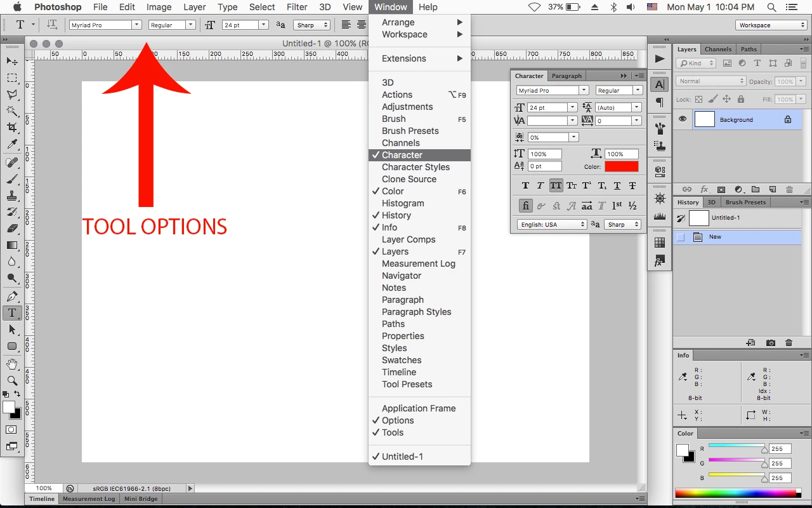This screenshot has width=812, height=508.
Task: Open the Paragraph panel dock icon
Action: tap(660, 102)
